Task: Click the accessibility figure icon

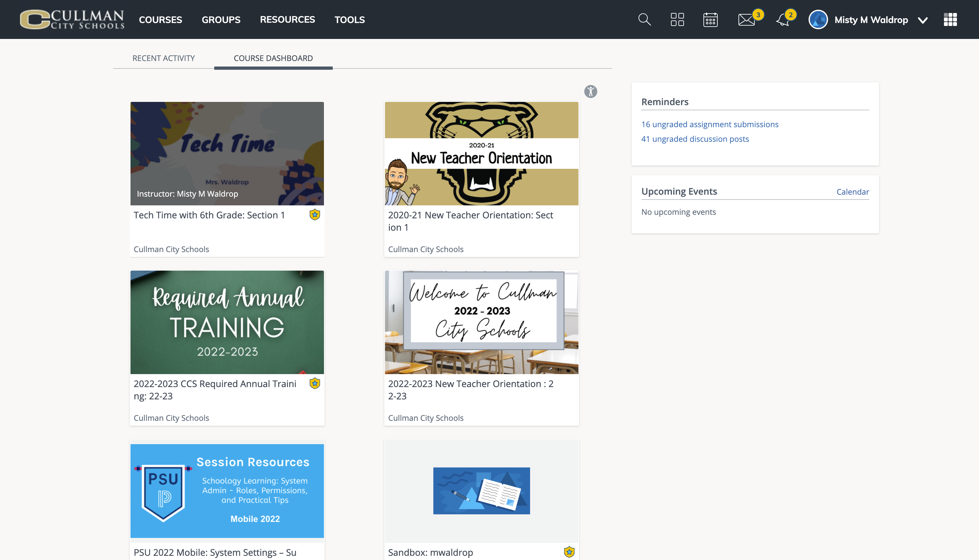Action: click(x=590, y=91)
